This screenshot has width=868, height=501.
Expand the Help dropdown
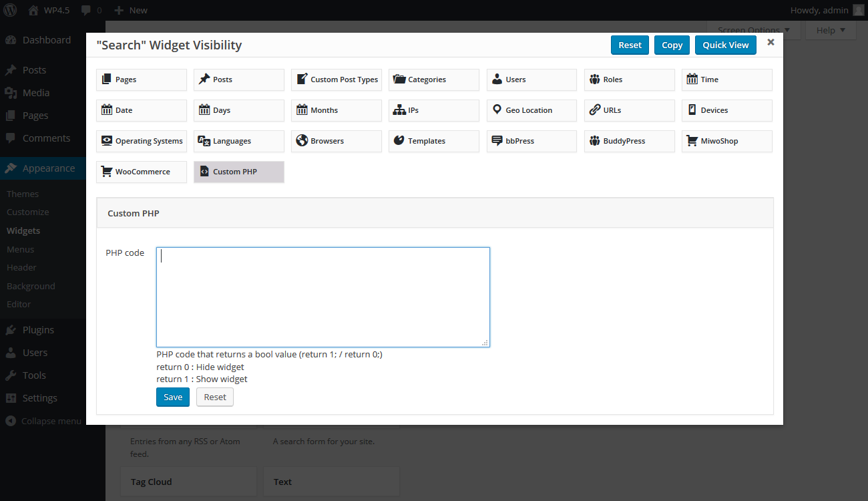pos(831,30)
